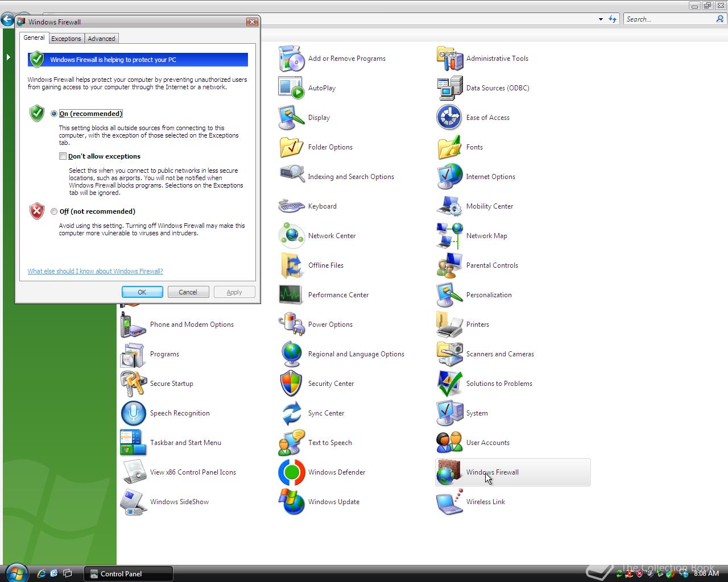Open the AutoPlay icon
The width and height of the screenshot is (728, 582).
291,88
